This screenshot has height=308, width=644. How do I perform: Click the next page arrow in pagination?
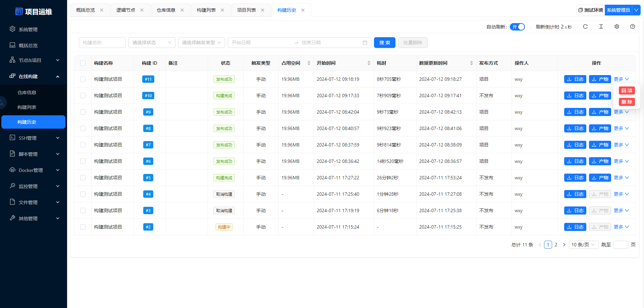pyautogui.click(x=564, y=245)
